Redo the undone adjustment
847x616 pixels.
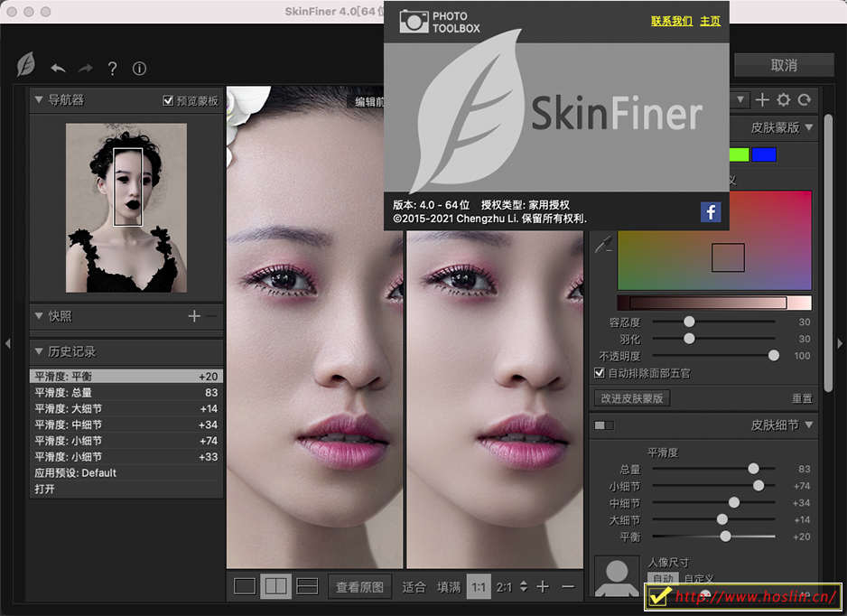(x=86, y=69)
